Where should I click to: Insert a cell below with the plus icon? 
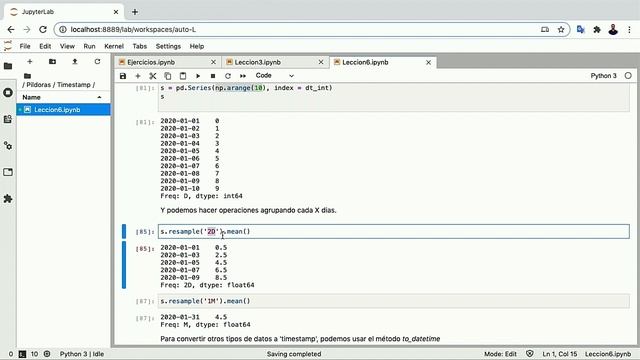click(138, 76)
